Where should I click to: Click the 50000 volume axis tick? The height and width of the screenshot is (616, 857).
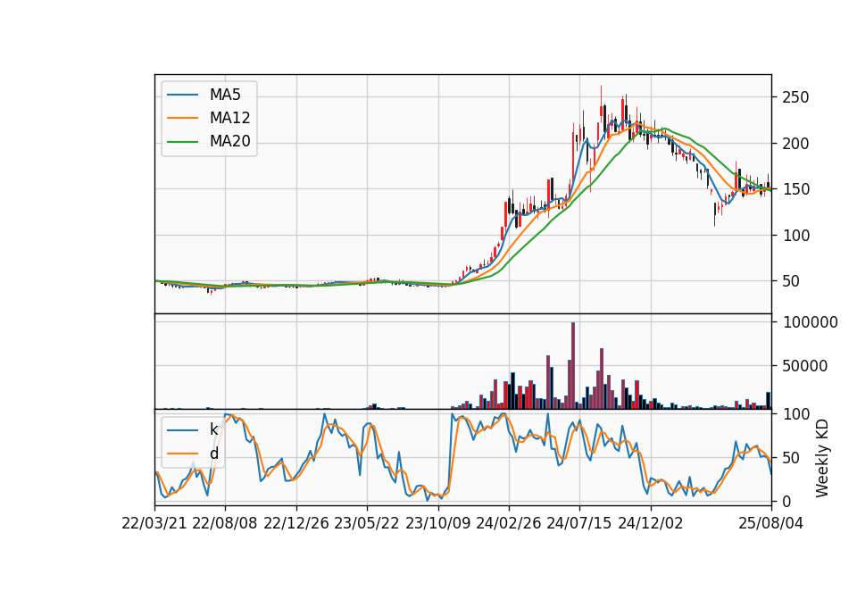805,366
